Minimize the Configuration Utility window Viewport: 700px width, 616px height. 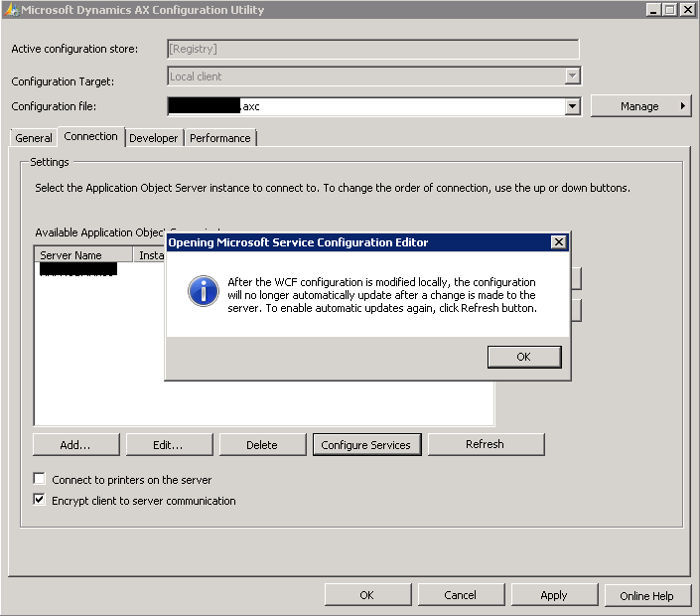(654, 9)
